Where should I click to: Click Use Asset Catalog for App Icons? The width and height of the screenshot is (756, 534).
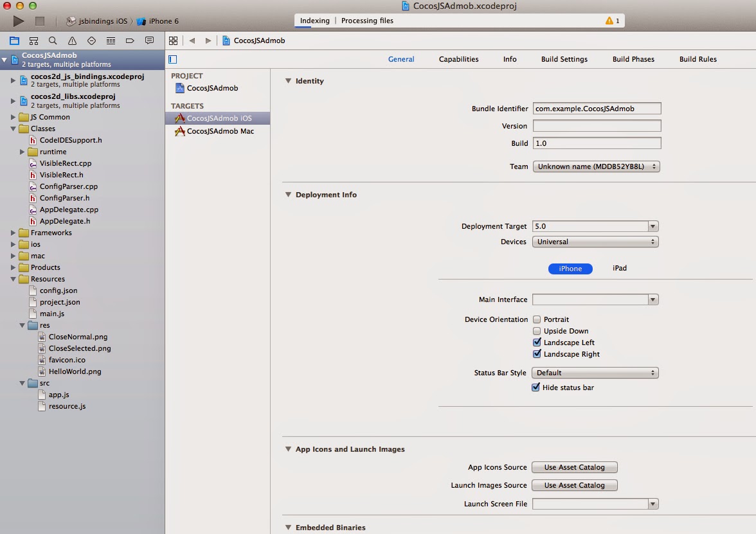pos(574,467)
